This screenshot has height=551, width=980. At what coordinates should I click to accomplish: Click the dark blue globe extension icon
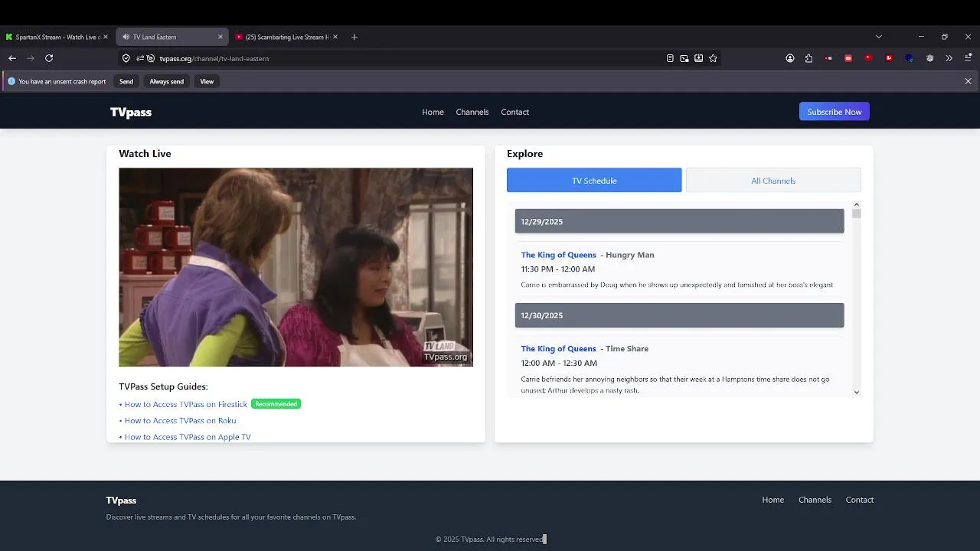coord(910,58)
